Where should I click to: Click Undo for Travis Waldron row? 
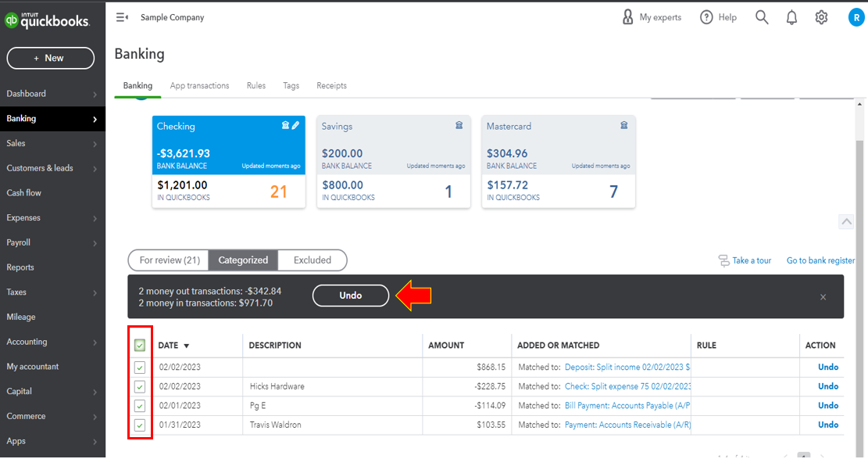828,425
